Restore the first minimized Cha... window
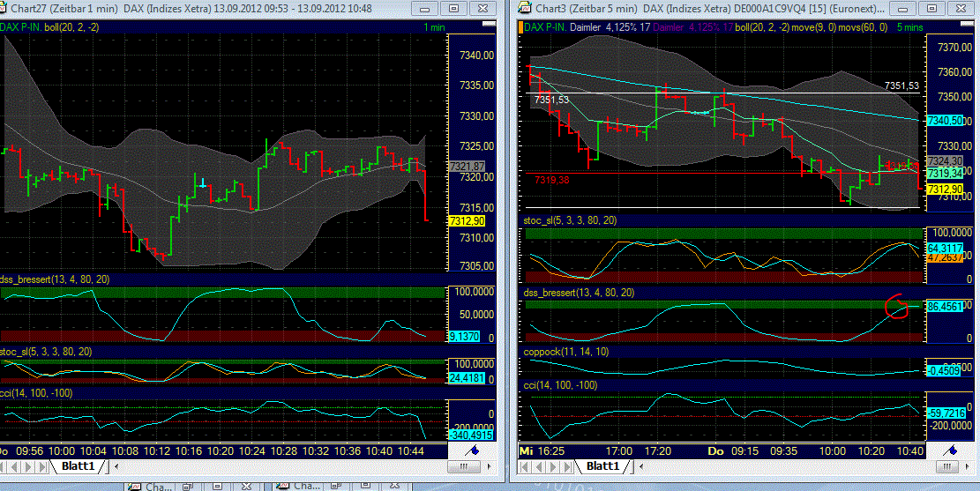Viewport: 980px width, 491px height. (x=188, y=486)
